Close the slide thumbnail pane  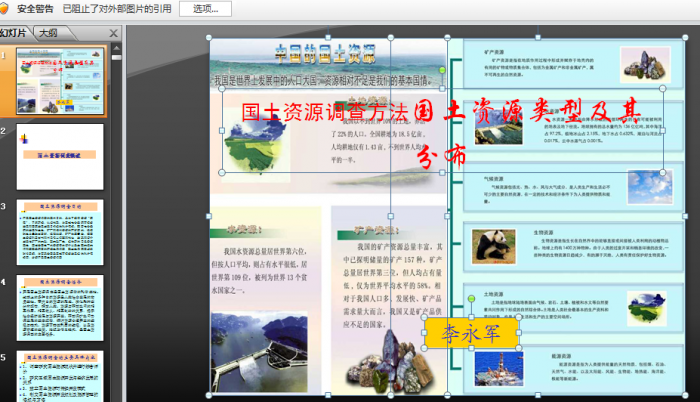pyautogui.click(x=113, y=32)
